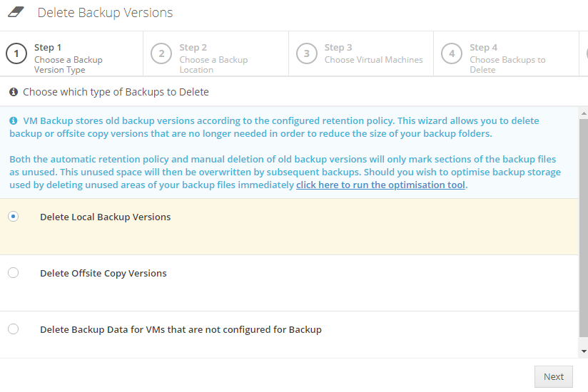The height and width of the screenshot is (392, 588).
Task: Click the Step 3 number circle
Action: coord(307,53)
